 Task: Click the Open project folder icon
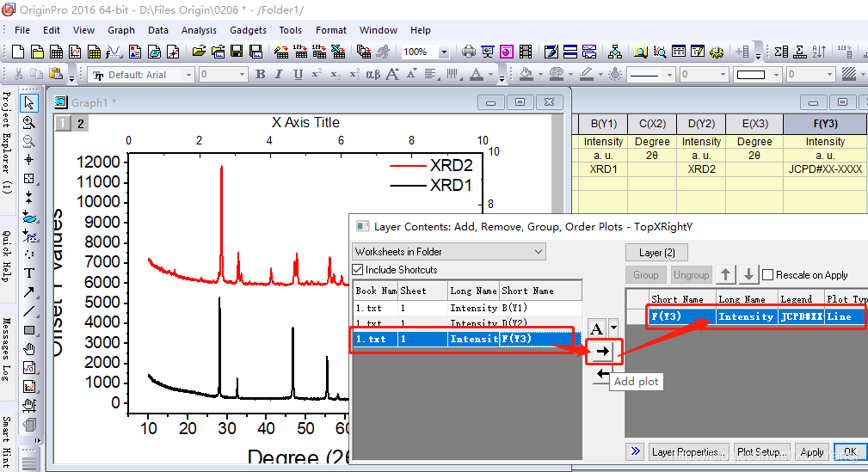(199, 52)
